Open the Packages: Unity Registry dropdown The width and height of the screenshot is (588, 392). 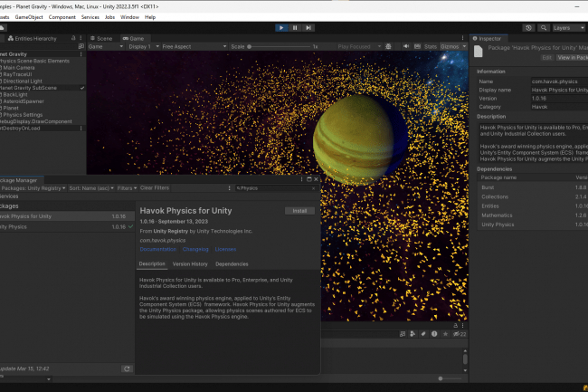point(32,187)
